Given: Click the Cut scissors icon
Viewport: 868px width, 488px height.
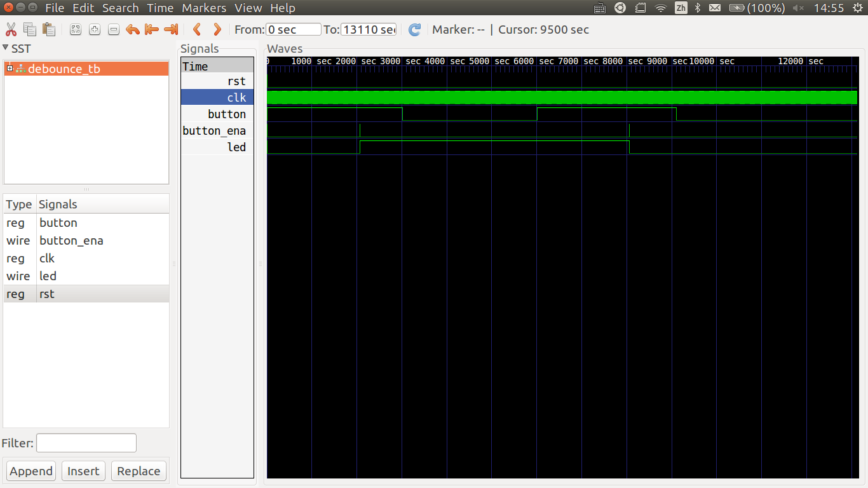Looking at the screenshot, I should point(11,29).
